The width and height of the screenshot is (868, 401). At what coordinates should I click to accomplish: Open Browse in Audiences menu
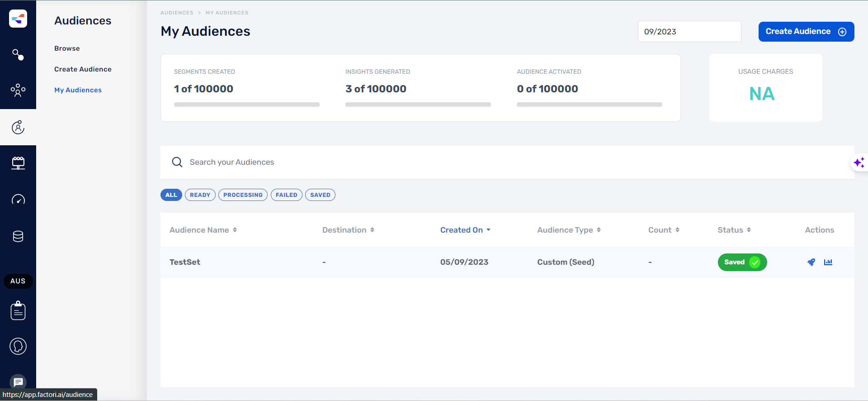point(67,48)
